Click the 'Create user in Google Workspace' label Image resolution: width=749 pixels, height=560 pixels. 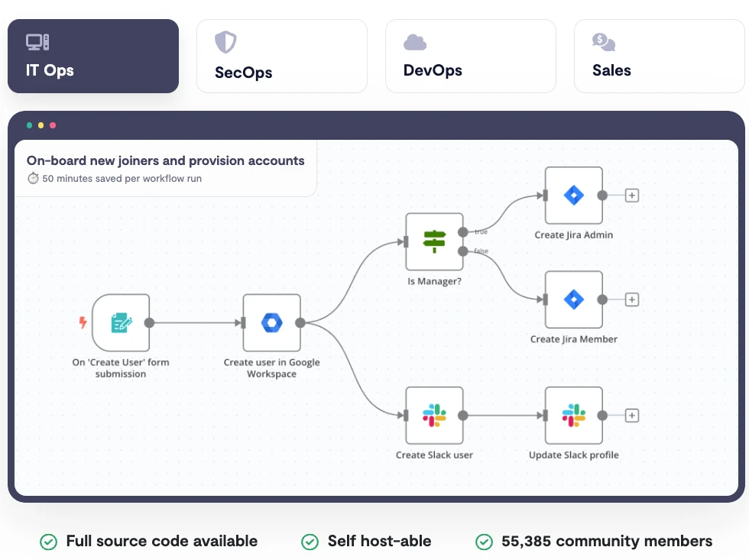[x=272, y=368]
